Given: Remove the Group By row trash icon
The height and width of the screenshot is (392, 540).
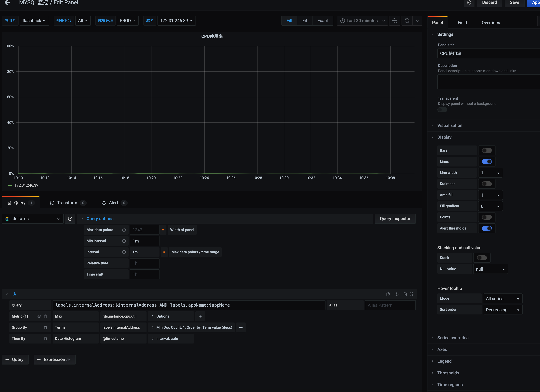Looking at the screenshot, I should (45, 327).
